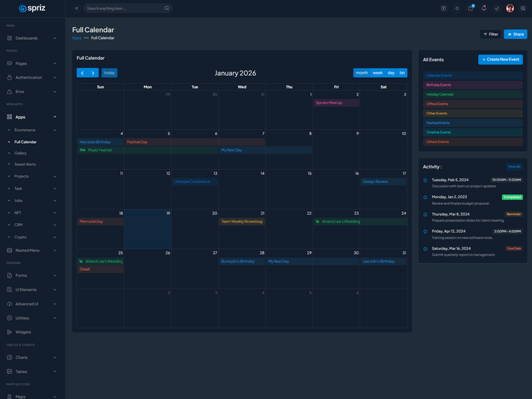Click in the Search anything here field
This screenshot has width=532, height=399.
123,9
